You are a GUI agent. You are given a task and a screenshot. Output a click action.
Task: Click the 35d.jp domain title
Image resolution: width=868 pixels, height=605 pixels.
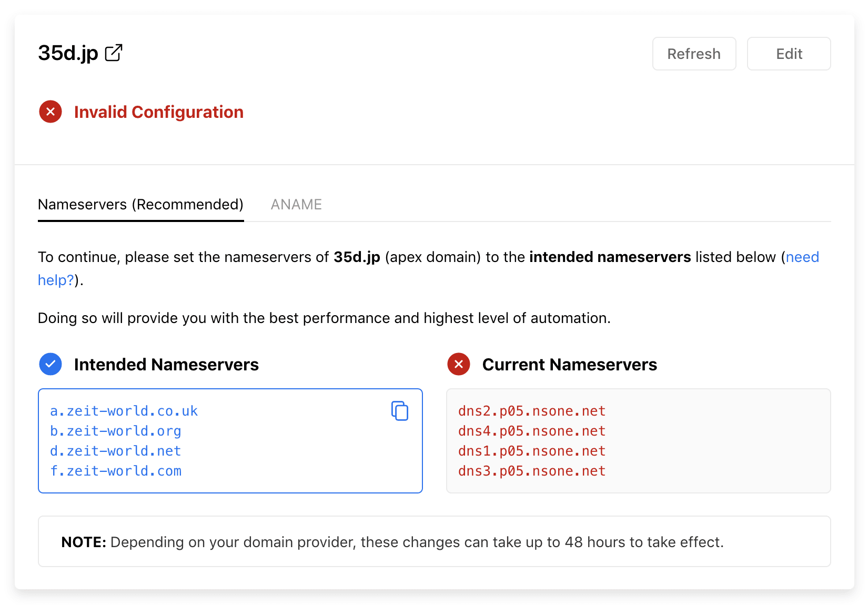68,53
